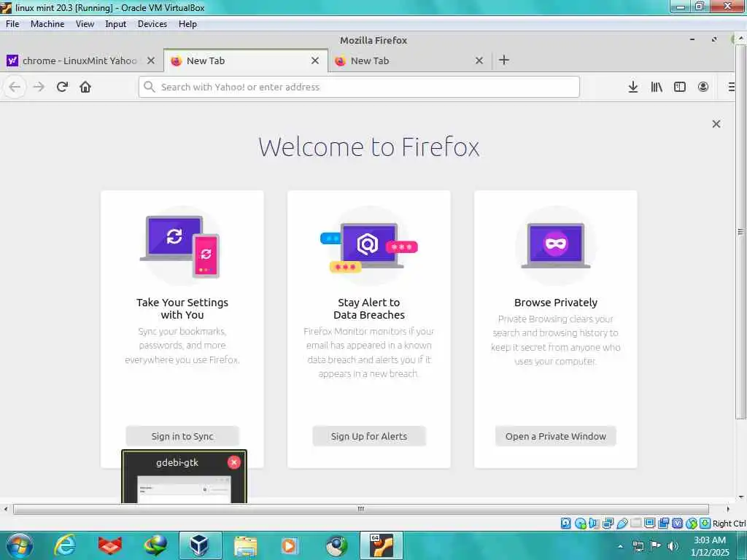The width and height of the screenshot is (747, 560).
Task: Click the VirtualBox network status icon
Action: tap(608, 524)
